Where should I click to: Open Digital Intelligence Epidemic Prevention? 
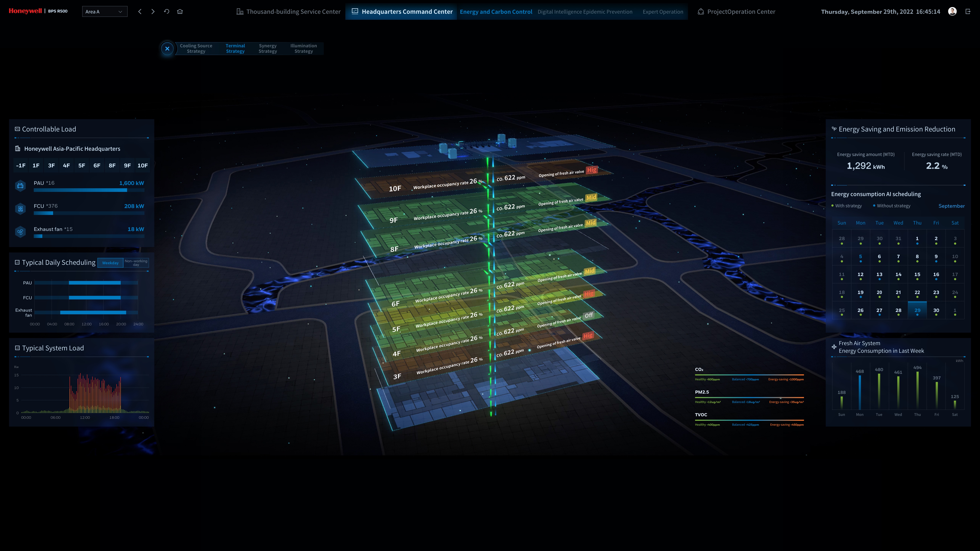point(585,12)
